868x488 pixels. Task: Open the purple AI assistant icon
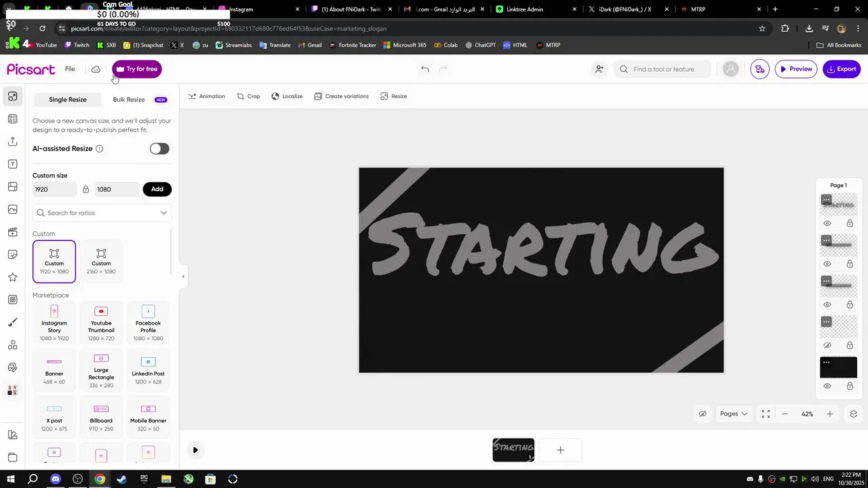pos(759,69)
